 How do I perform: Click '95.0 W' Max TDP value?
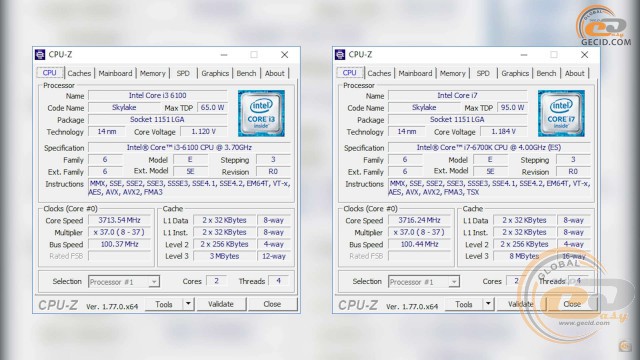(512, 108)
